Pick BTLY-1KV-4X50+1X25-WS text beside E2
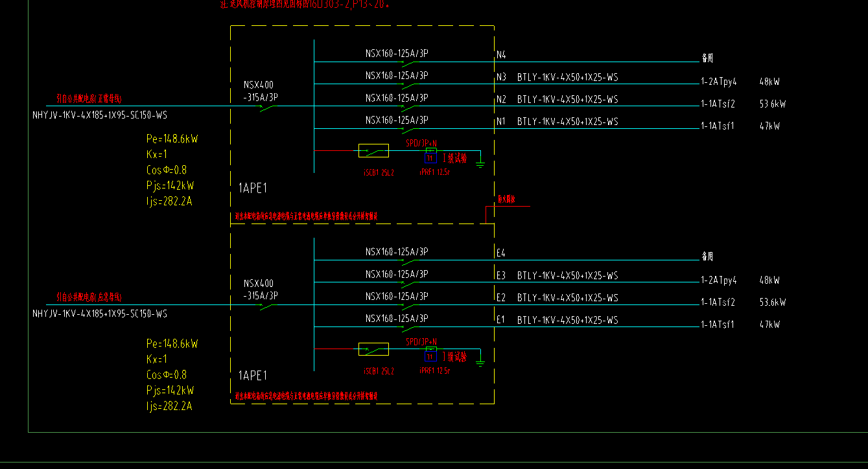Image resolution: width=868 pixels, height=469 pixels. coord(568,298)
